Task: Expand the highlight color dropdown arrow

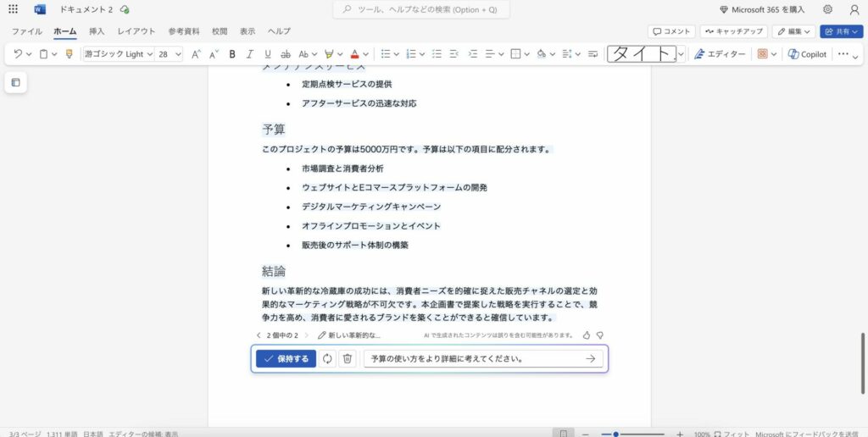Action: click(x=341, y=54)
